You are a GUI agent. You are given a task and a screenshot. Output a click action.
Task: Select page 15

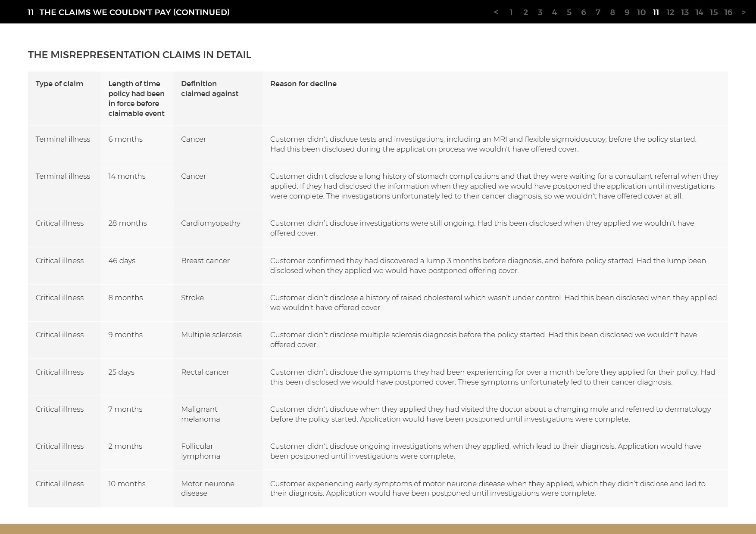tap(714, 12)
